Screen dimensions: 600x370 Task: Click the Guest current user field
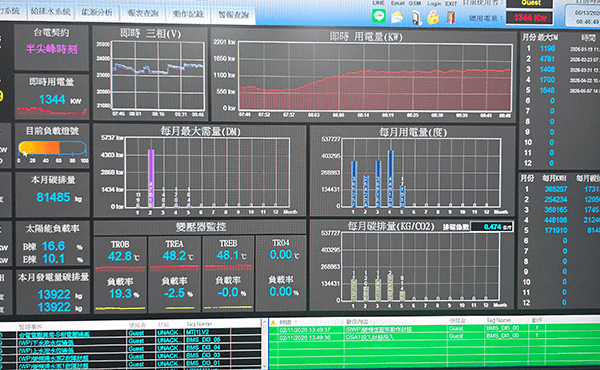click(530, 3)
